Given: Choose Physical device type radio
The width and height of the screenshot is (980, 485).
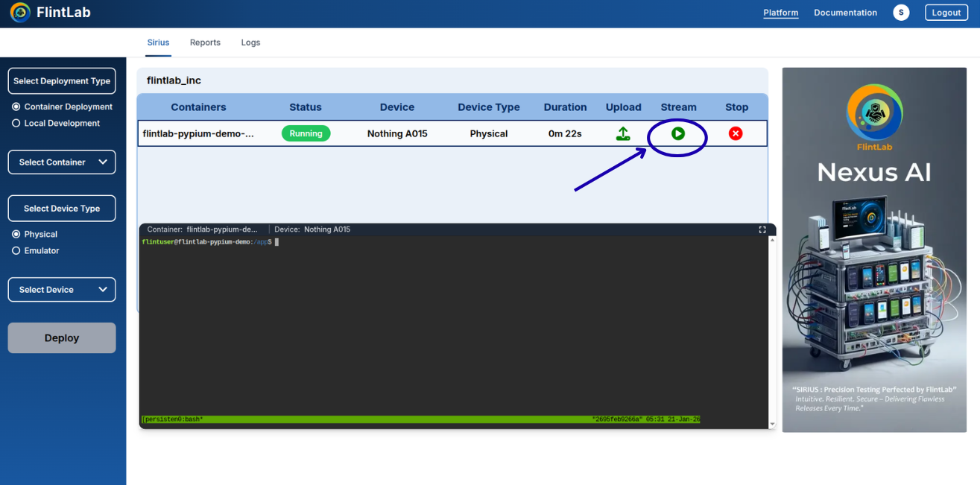Looking at the screenshot, I should pyautogui.click(x=16, y=234).
